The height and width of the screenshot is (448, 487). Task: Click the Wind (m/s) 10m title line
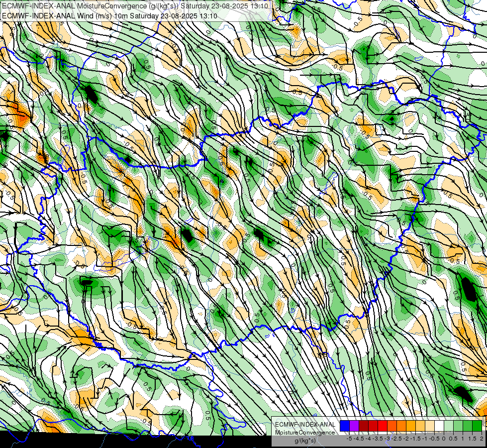click(109, 16)
